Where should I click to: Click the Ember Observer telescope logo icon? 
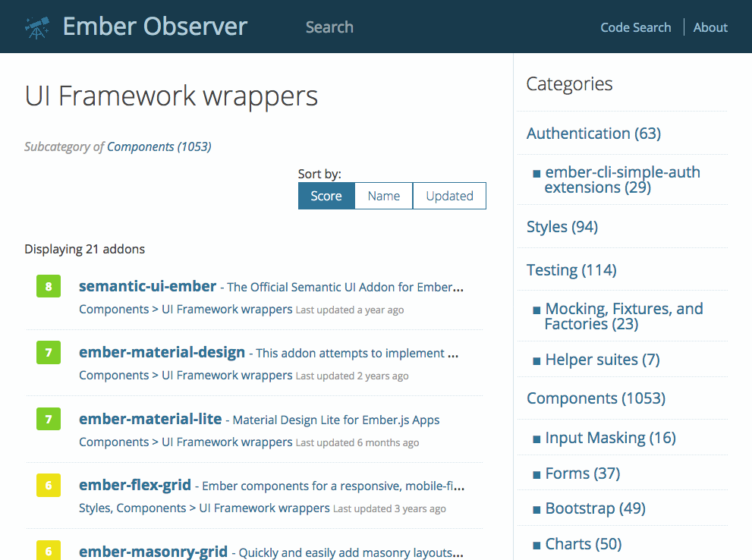pos(37,27)
